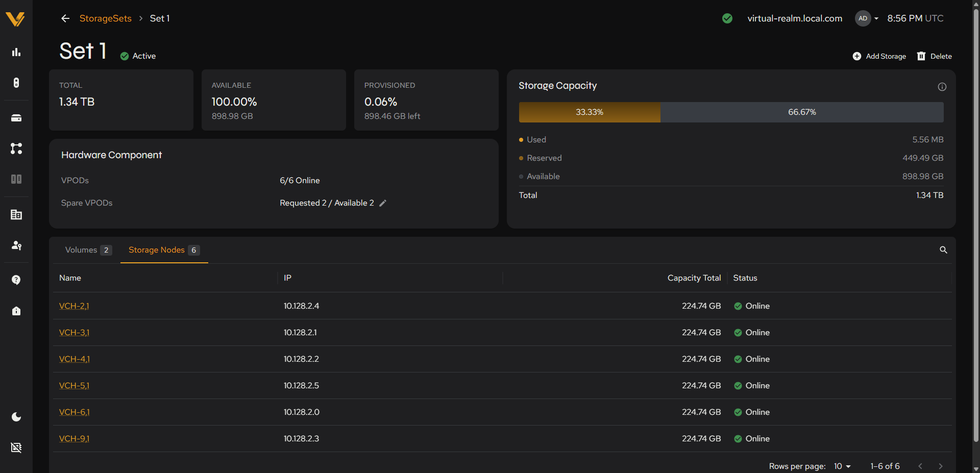Click the page vertical scrollbar
The image size is (980, 473).
976,225
